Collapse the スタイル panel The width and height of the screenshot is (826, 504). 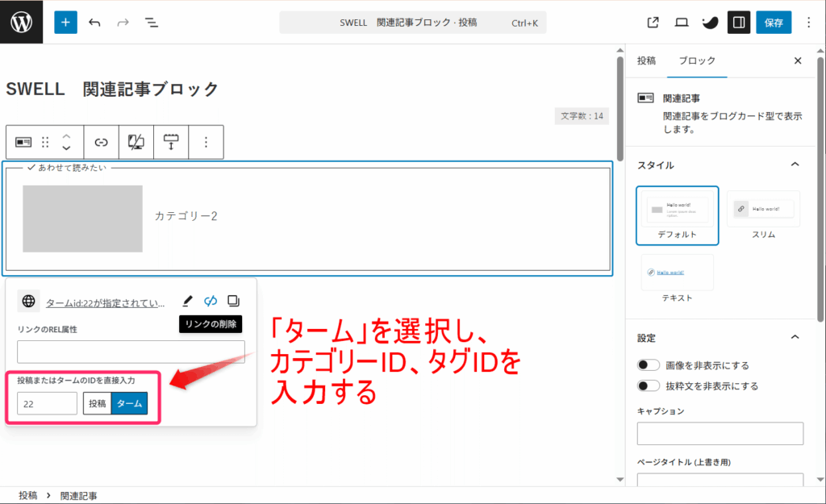(795, 165)
